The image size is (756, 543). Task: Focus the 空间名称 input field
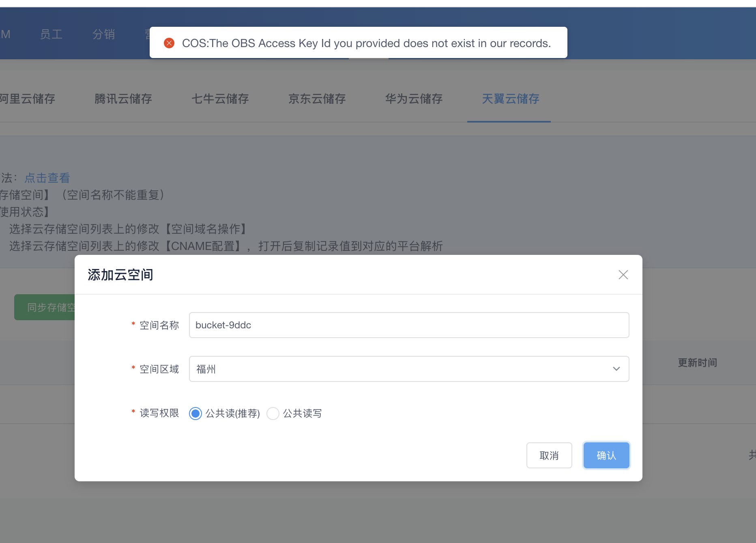click(x=409, y=325)
